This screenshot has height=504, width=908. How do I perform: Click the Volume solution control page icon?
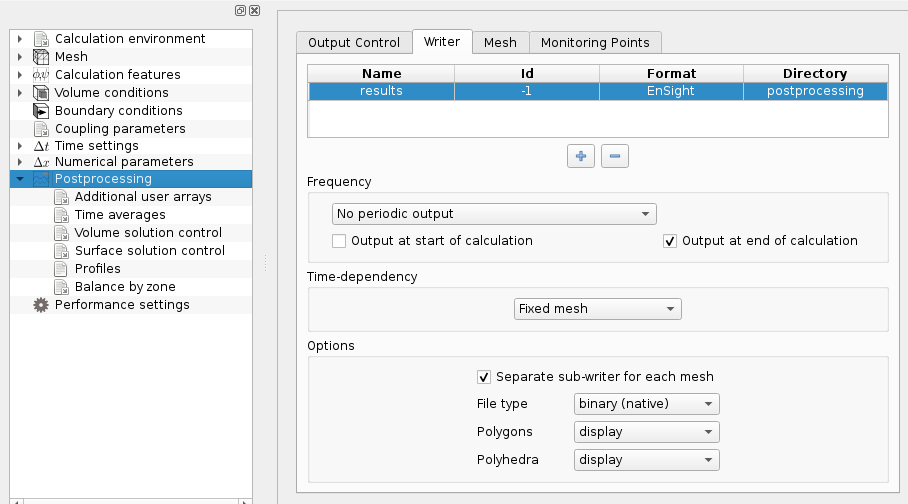click(61, 233)
